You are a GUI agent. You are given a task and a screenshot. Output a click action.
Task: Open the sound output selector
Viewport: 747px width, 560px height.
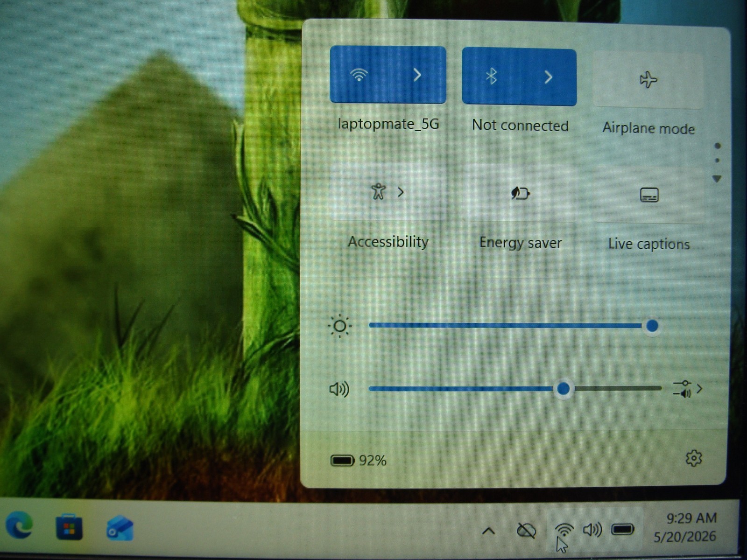click(687, 389)
